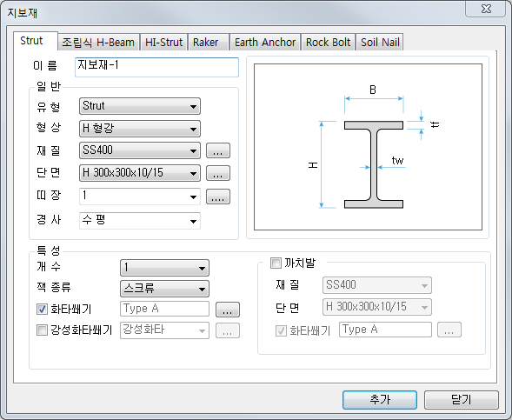
Task: Select the Raker tab
Action: coord(209,42)
